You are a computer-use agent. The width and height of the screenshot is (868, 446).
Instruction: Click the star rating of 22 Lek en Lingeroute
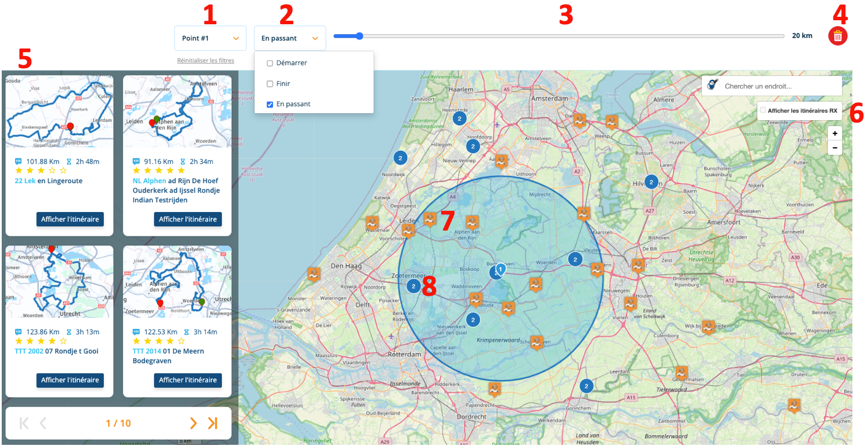[x=41, y=170]
